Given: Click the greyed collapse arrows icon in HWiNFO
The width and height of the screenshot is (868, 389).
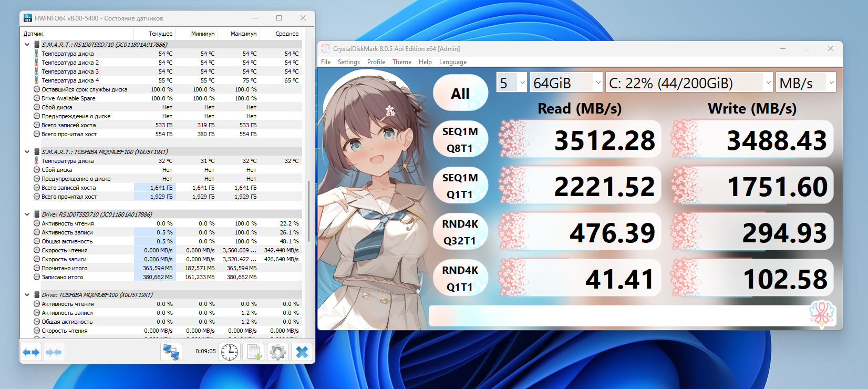Looking at the screenshot, I should point(54,352).
